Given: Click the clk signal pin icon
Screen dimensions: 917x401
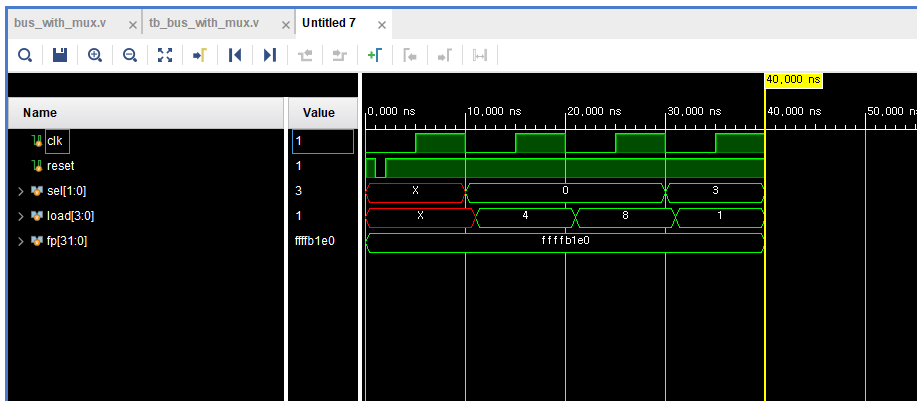Looking at the screenshot, I should (x=37, y=141).
